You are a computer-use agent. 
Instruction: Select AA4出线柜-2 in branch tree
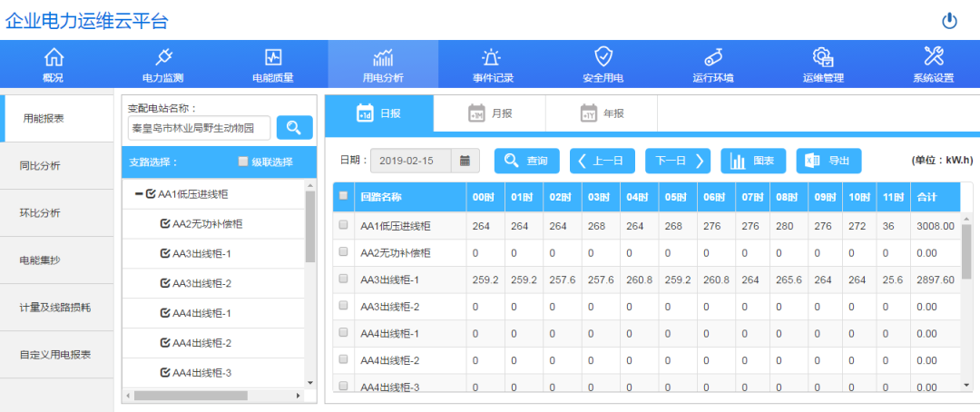pos(201,343)
